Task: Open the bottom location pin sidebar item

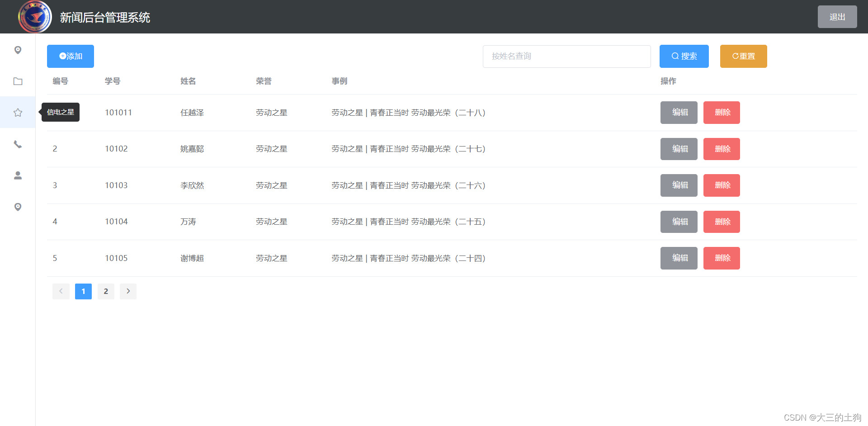Action: [x=18, y=207]
